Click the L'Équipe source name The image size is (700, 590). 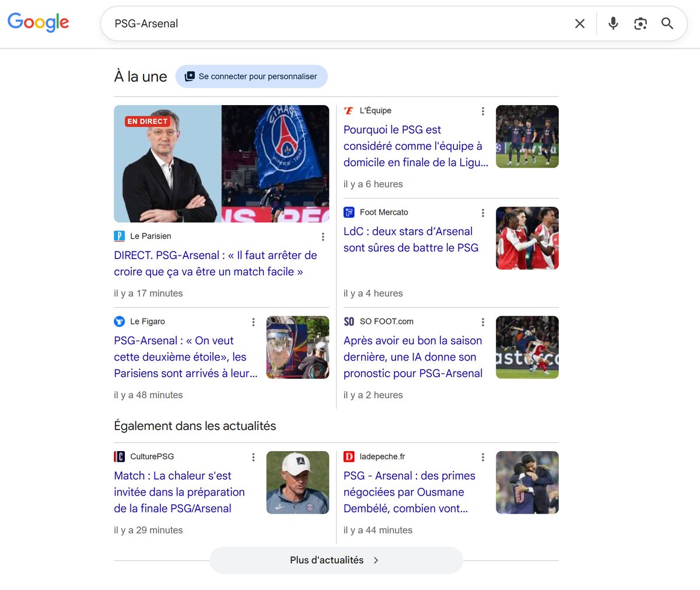tap(376, 111)
